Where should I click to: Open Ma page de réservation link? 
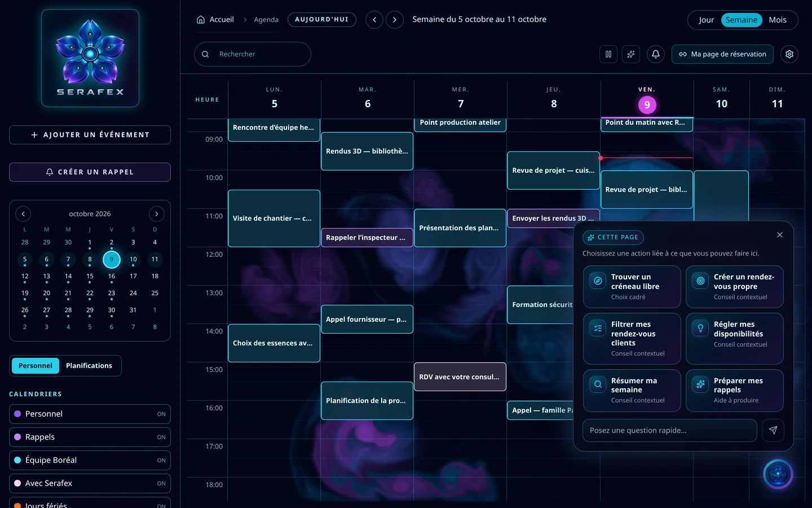pos(722,54)
